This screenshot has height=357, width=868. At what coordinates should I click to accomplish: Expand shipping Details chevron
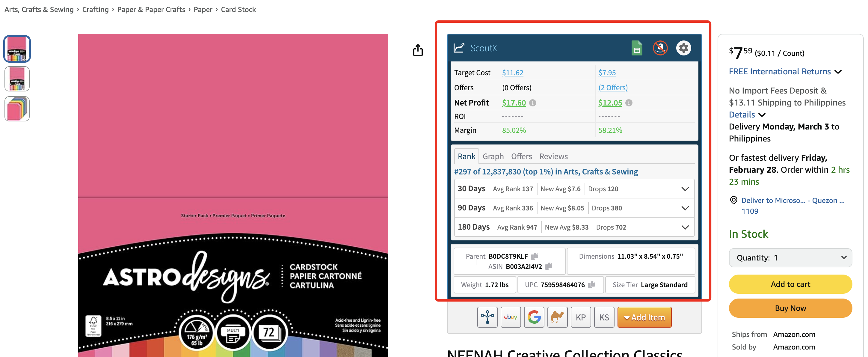[x=762, y=115]
